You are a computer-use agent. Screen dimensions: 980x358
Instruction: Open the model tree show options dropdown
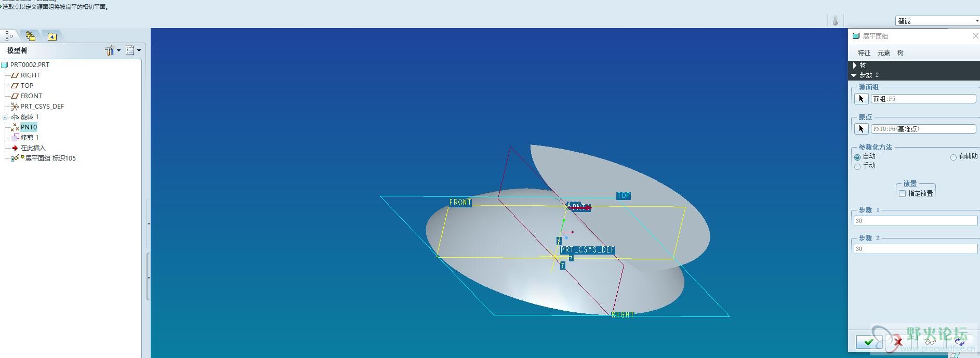pyautogui.click(x=134, y=50)
